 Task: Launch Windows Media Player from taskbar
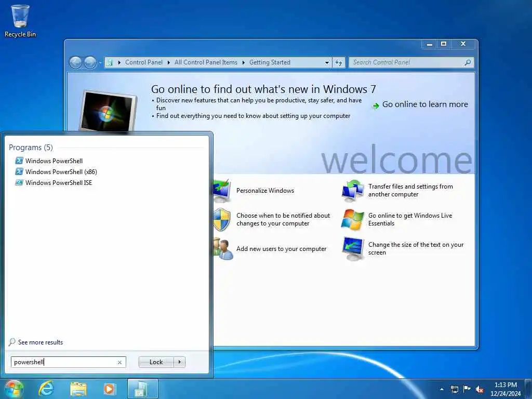(110, 389)
